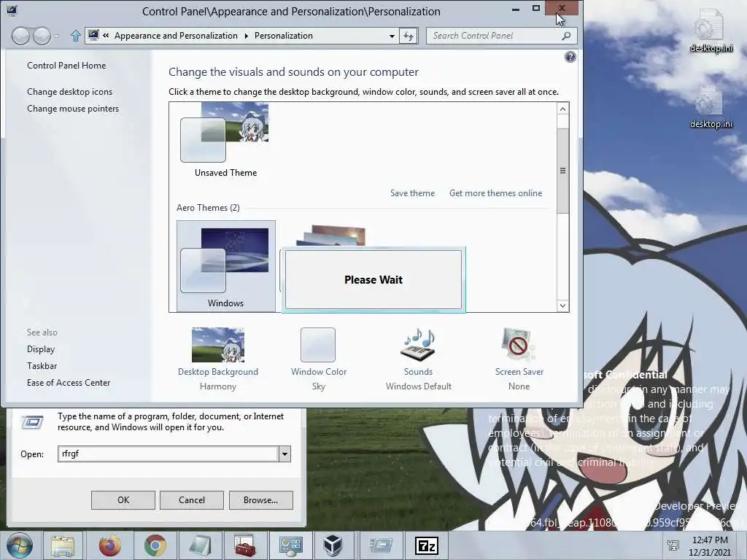Click the Control Panel window icon in title bar
747x560 pixels.
(11, 10)
